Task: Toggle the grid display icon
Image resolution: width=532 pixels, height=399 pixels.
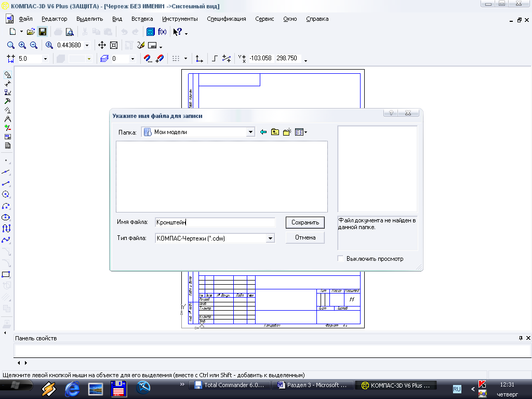Action: click(176, 58)
